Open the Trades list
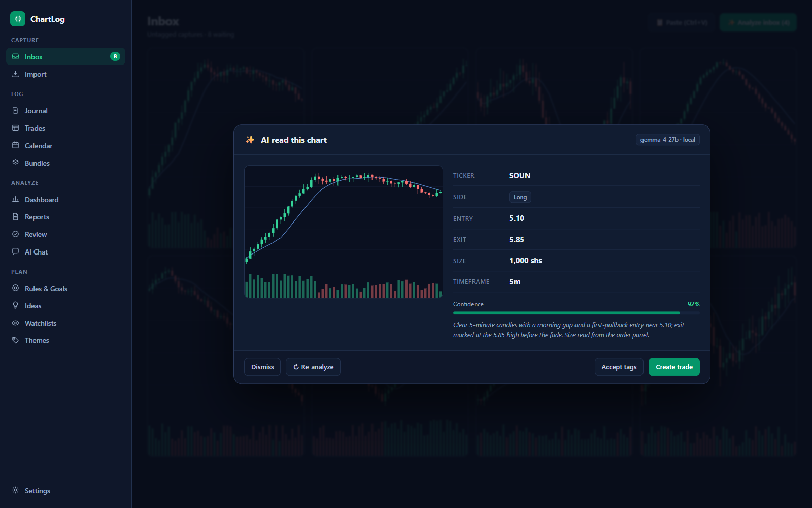The width and height of the screenshot is (812, 508). [x=65, y=128]
